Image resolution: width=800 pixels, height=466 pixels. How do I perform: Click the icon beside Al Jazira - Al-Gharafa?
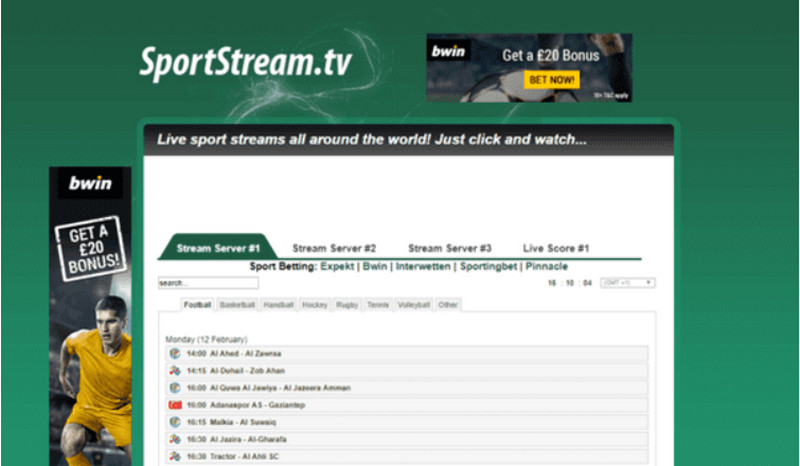point(175,439)
